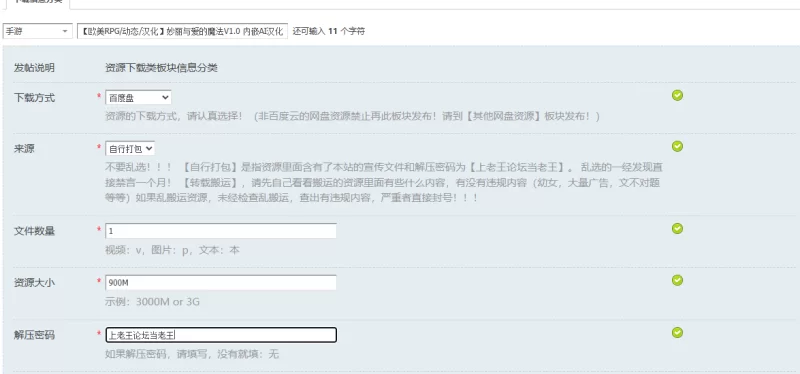The image size is (800, 374).
Task: Click the 下载方式 label
Action: (x=34, y=98)
